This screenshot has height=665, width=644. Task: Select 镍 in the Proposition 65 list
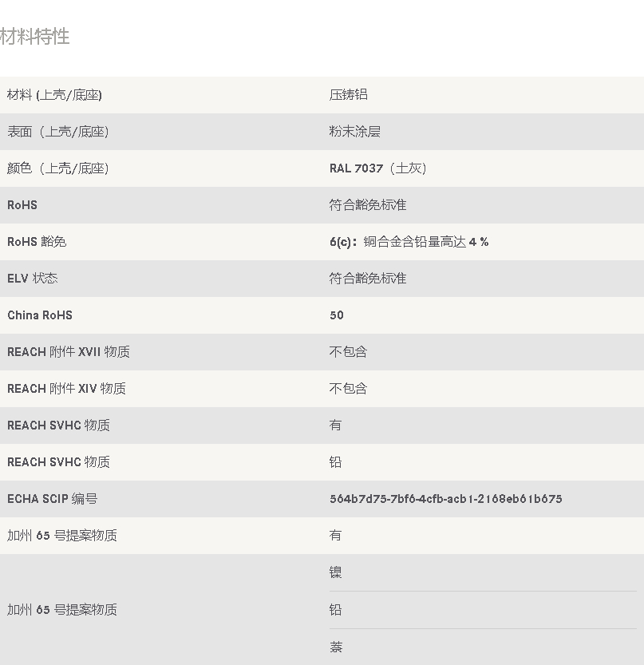(x=335, y=572)
